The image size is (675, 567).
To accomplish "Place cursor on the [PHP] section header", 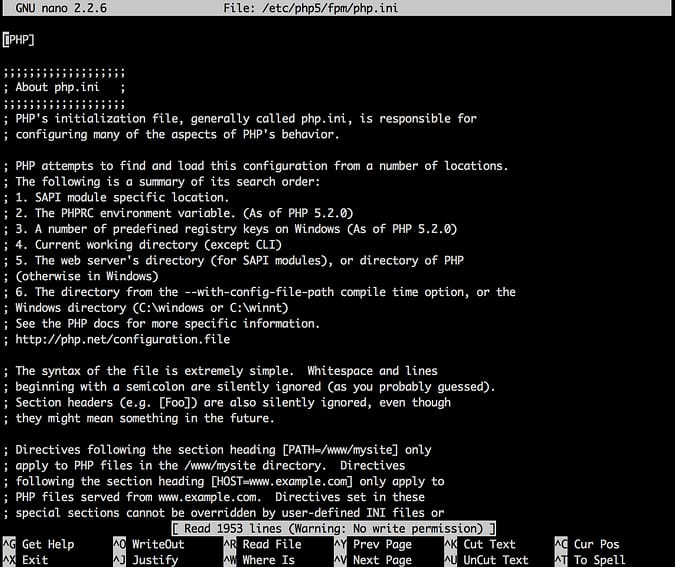I will [19, 40].
